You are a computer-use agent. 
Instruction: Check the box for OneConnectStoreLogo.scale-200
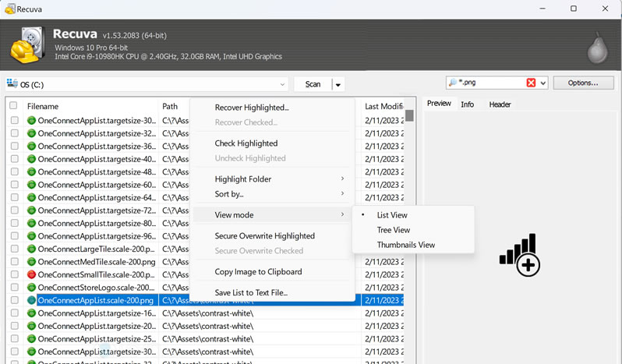pyautogui.click(x=15, y=288)
